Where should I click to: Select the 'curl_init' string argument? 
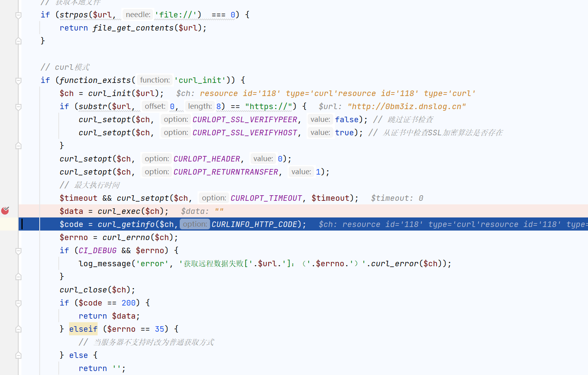[x=200, y=80]
